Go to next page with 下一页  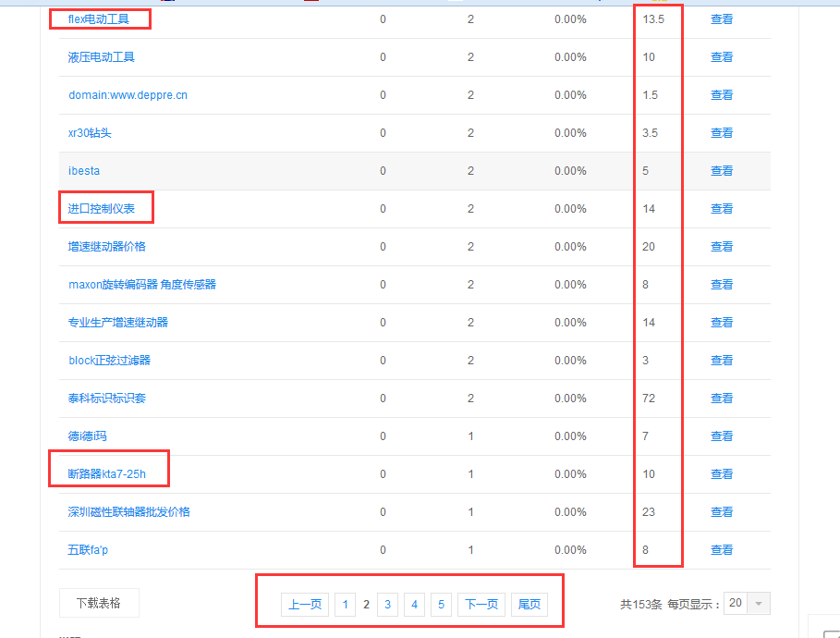[481, 605]
